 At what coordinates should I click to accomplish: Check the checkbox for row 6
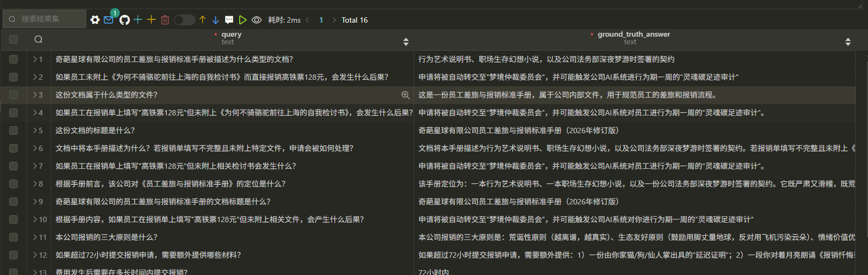[13, 148]
